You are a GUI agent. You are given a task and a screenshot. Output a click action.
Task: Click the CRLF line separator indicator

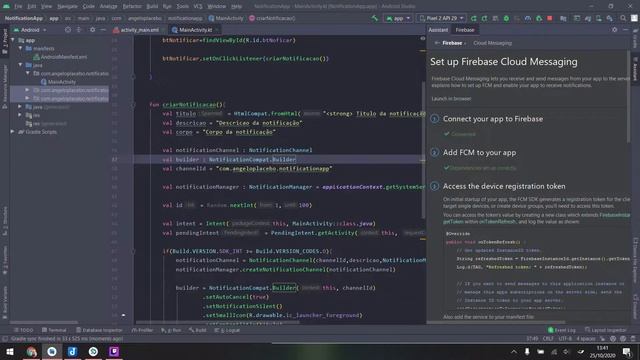(x=548, y=339)
